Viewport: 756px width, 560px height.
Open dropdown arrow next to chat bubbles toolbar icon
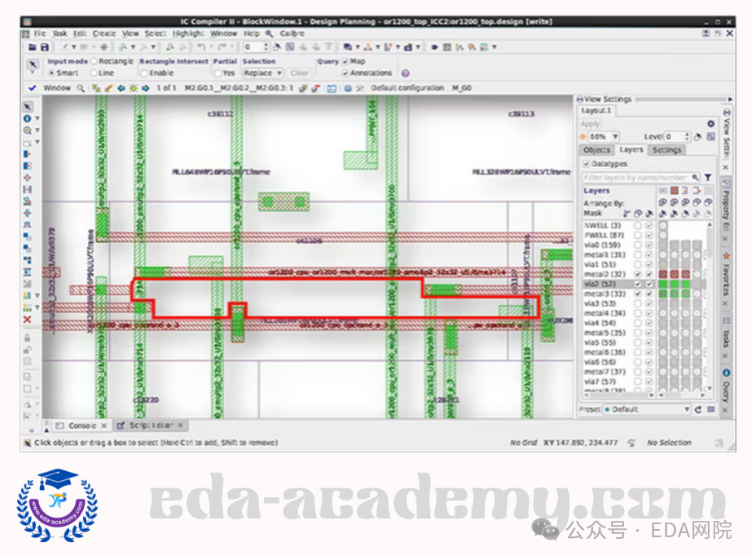pos(358,47)
